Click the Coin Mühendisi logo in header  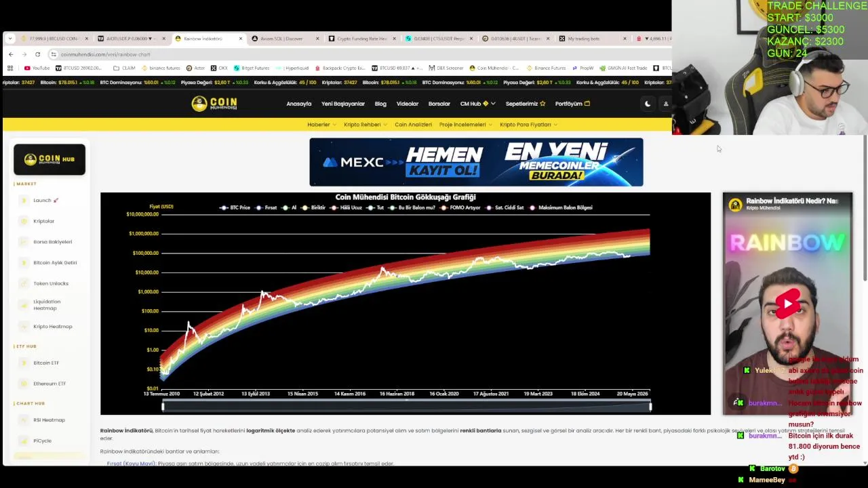[x=214, y=103]
